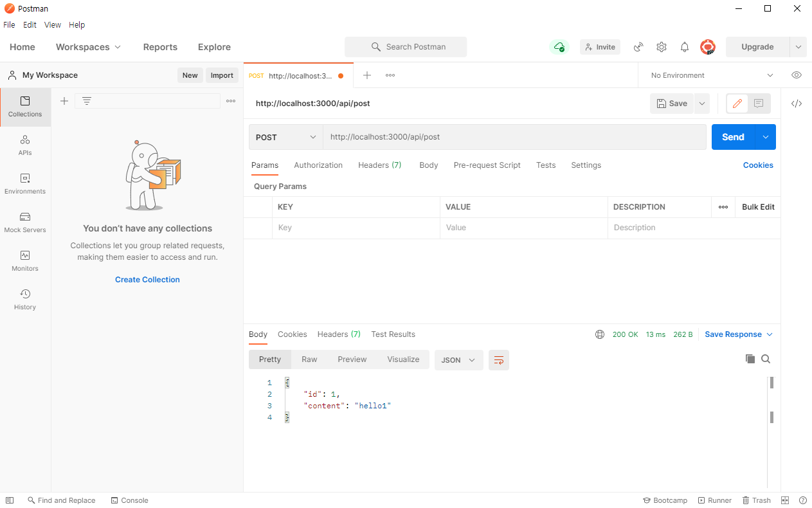Switch to the request Authorization tab
Screen dimensions: 812x508
click(x=318, y=165)
